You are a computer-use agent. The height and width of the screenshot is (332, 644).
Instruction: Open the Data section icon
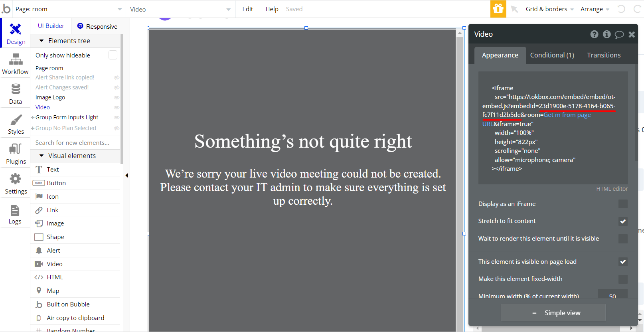click(16, 89)
